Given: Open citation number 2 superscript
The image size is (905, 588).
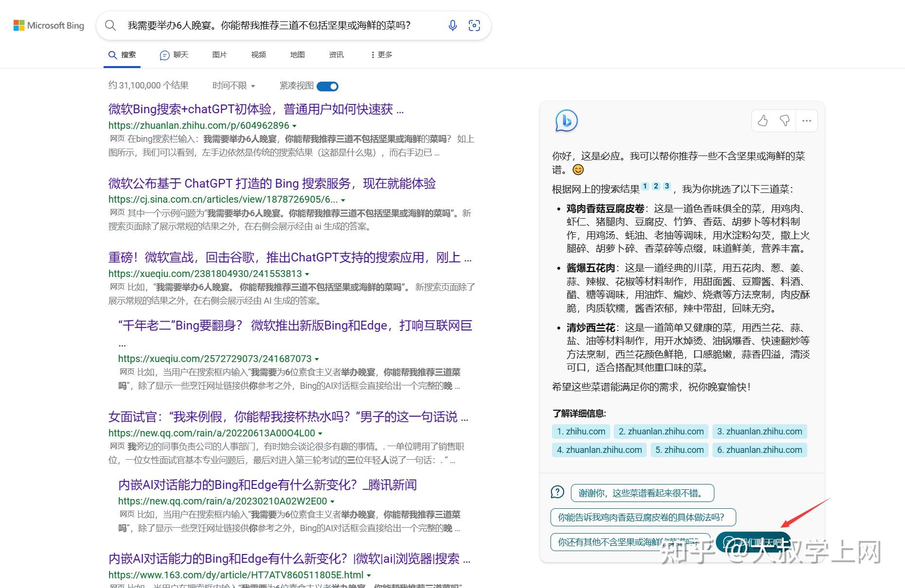Looking at the screenshot, I should click(656, 186).
